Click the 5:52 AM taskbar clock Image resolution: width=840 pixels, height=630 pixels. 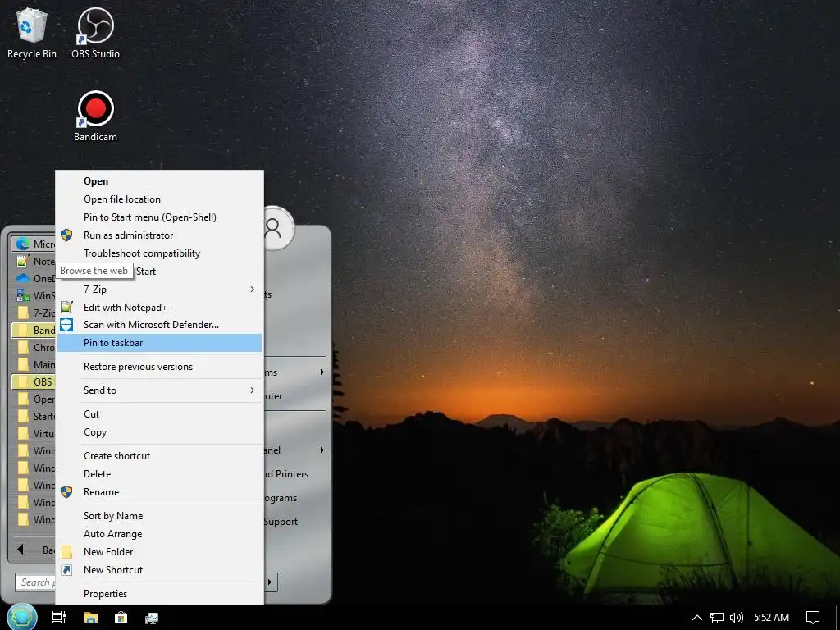point(771,618)
